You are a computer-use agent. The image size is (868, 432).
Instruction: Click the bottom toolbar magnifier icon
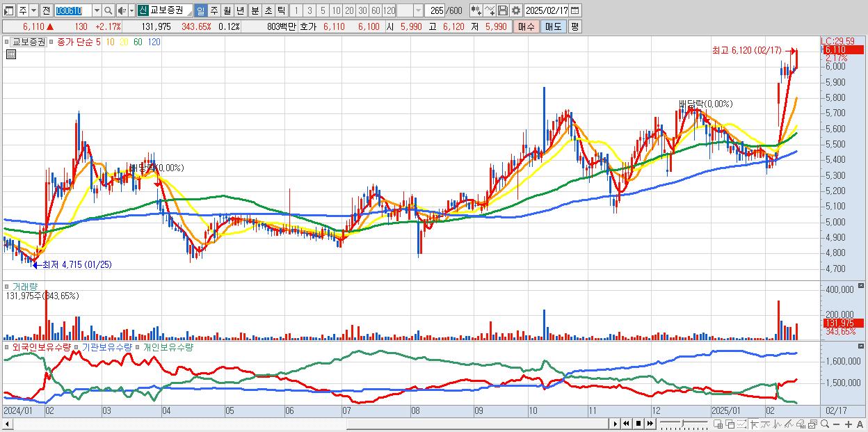tap(825, 424)
